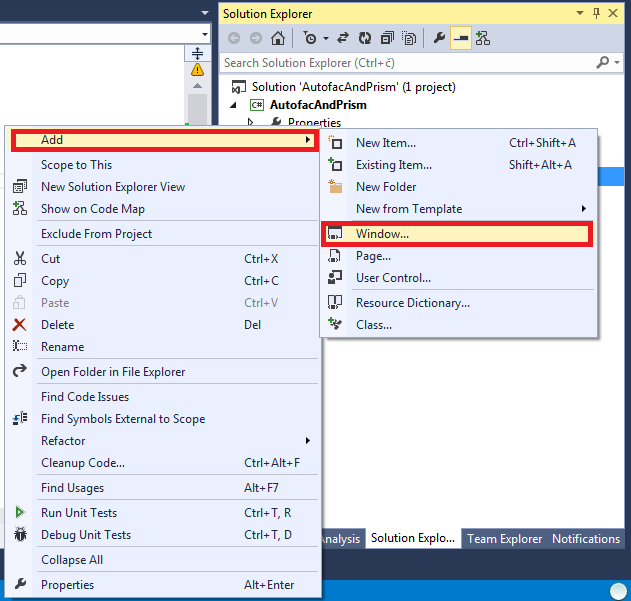Image resolution: width=631 pixels, height=601 pixels.
Task: Click the Home icon in Solution Explorer toolbar
Action: point(278,38)
